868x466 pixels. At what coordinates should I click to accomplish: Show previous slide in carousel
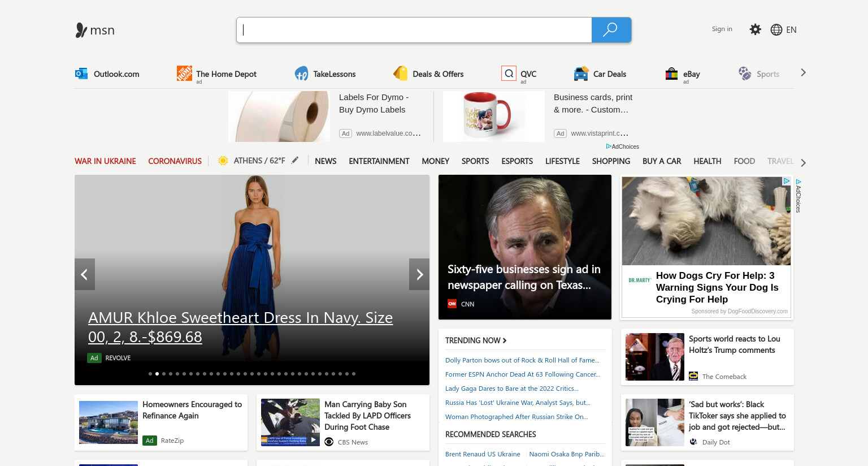tap(85, 274)
